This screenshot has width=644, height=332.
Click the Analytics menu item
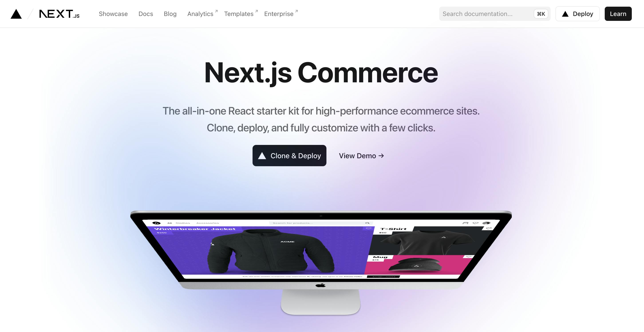[x=200, y=14]
